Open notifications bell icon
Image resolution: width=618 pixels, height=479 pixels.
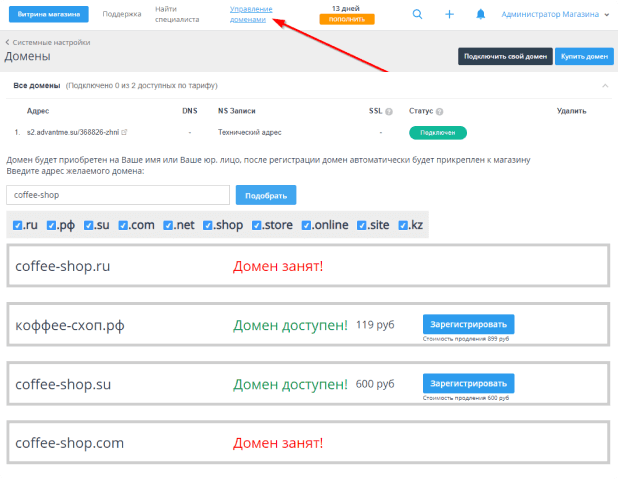tap(480, 15)
